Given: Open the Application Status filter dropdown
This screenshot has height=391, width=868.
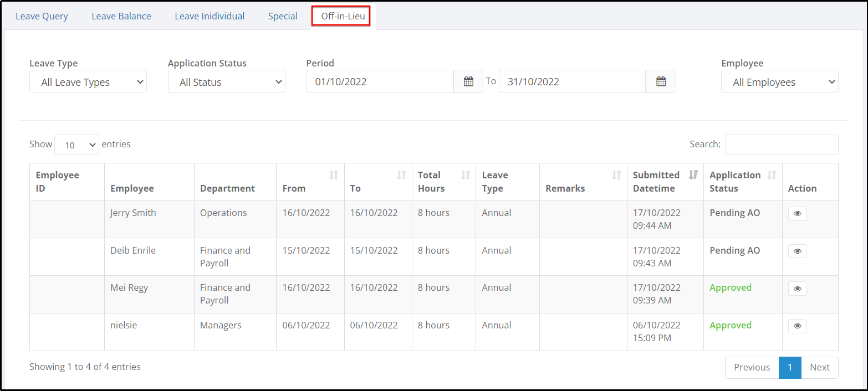Looking at the screenshot, I should 227,82.
